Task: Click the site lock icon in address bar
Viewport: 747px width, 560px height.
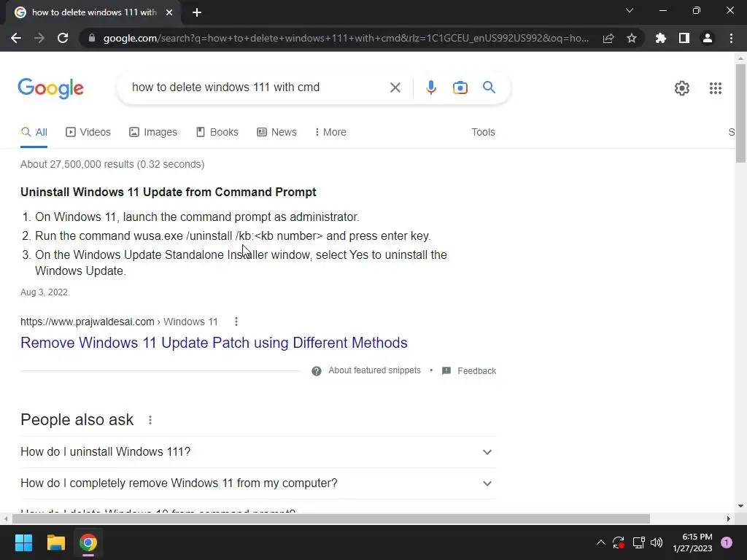Action: pos(92,38)
